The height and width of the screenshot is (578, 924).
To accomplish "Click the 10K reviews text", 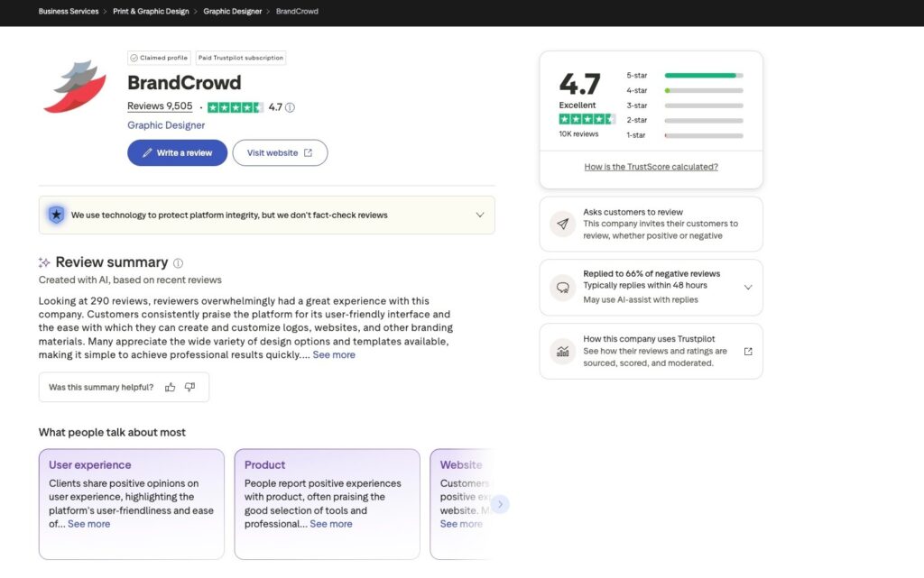I will point(578,133).
